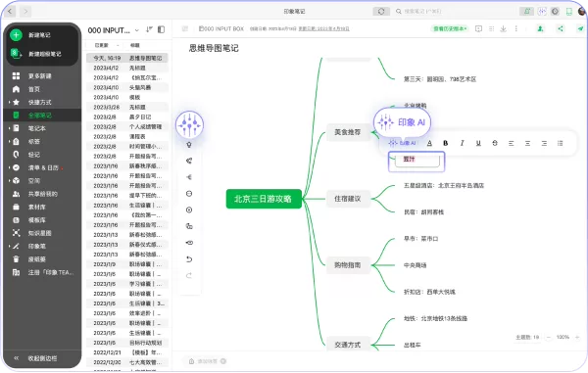Open 素材库 material library
The height and width of the screenshot is (373, 588).
(x=37, y=208)
